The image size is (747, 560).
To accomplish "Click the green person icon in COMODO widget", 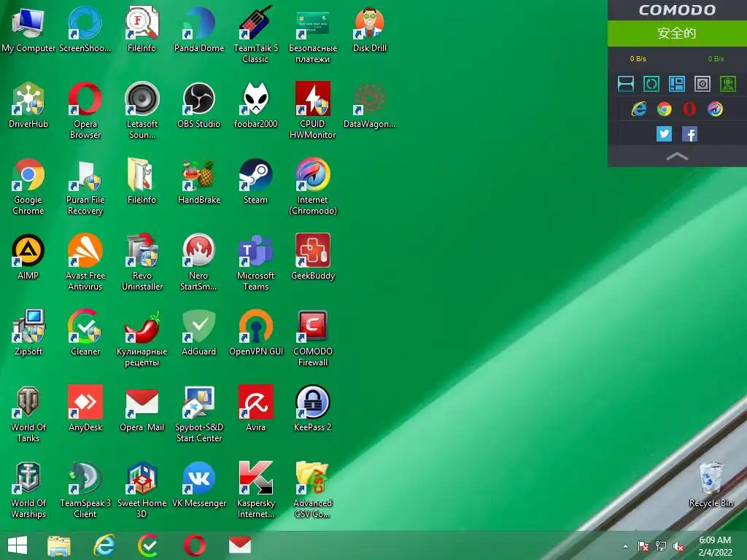I will pos(728,84).
